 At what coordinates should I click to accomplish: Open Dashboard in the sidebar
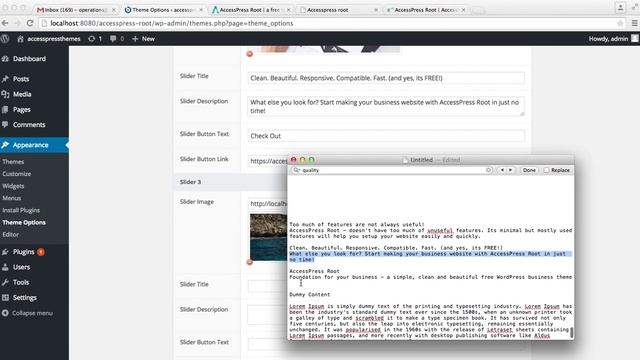(29, 59)
